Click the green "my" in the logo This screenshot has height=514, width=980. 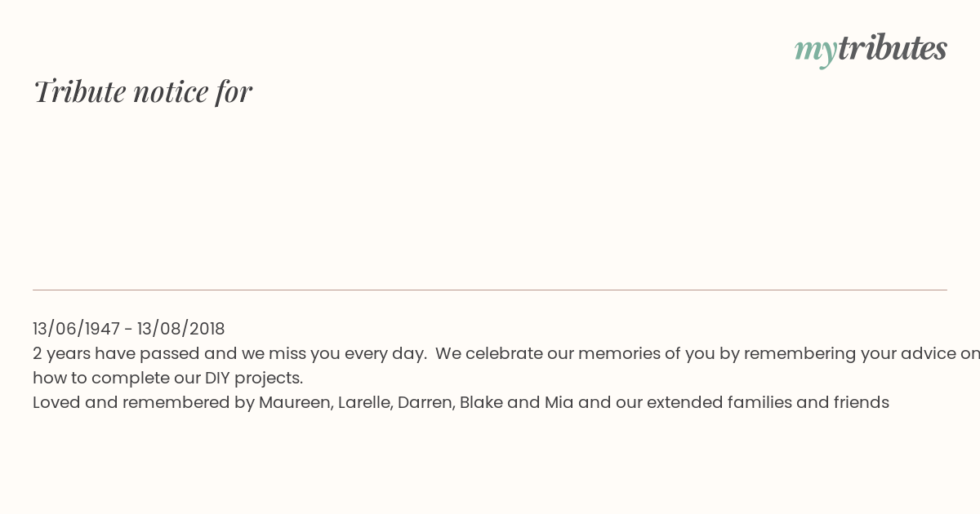(815, 51)
